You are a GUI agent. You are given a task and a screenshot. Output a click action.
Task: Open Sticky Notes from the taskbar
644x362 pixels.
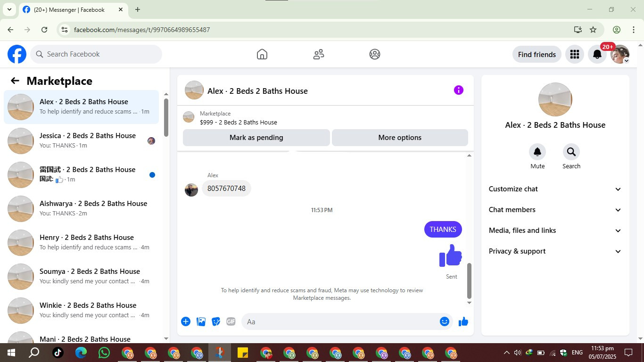243,353
